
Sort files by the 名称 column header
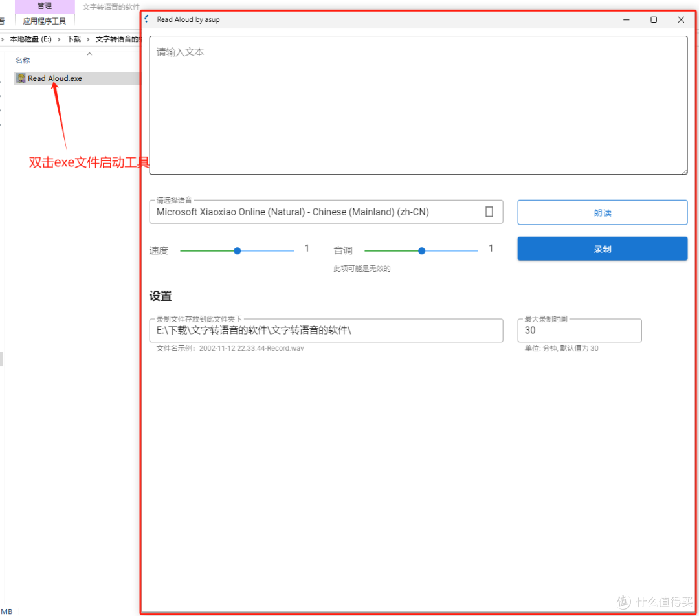(x=23, y=60)
